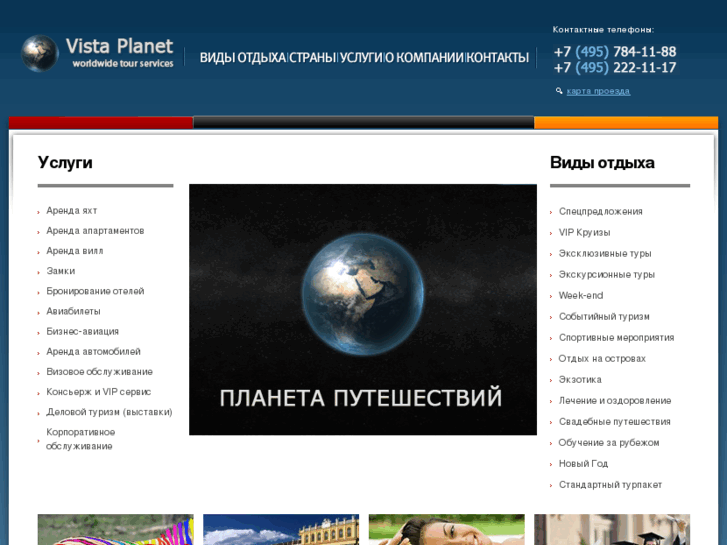
Task: Open the Аренда яхт link
Action: point(71,211)
